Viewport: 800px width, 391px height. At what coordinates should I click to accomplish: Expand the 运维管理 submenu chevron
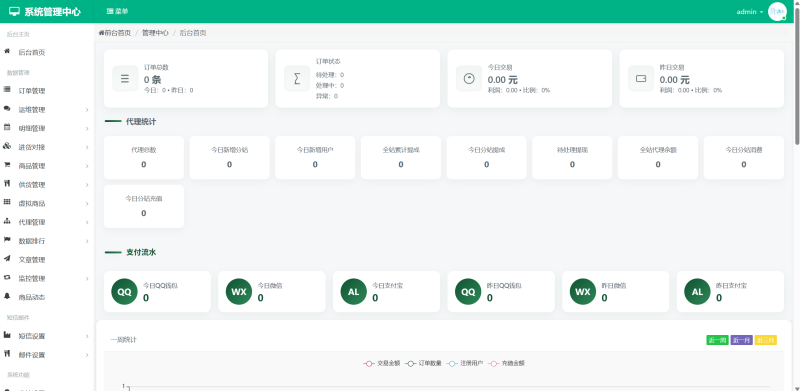[x=87, y=110]
